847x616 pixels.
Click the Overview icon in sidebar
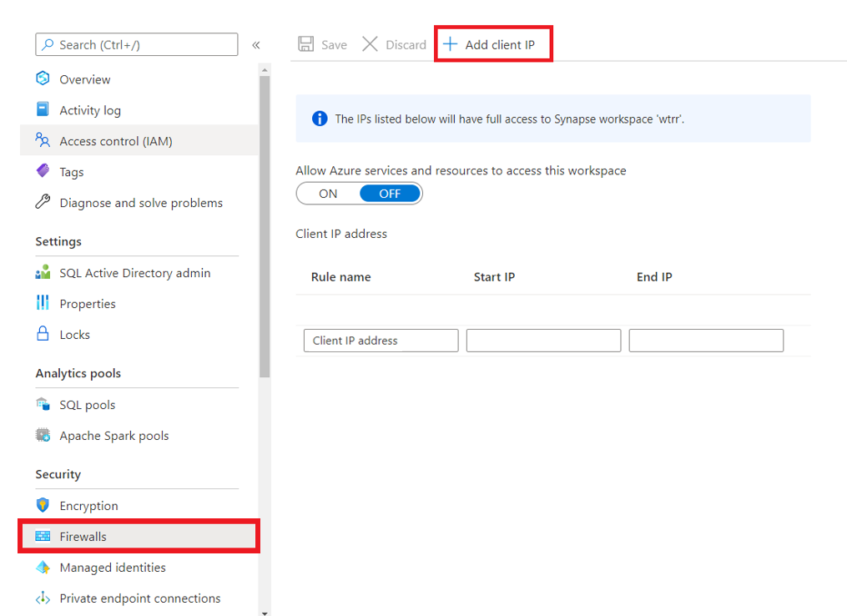point(43,79)
